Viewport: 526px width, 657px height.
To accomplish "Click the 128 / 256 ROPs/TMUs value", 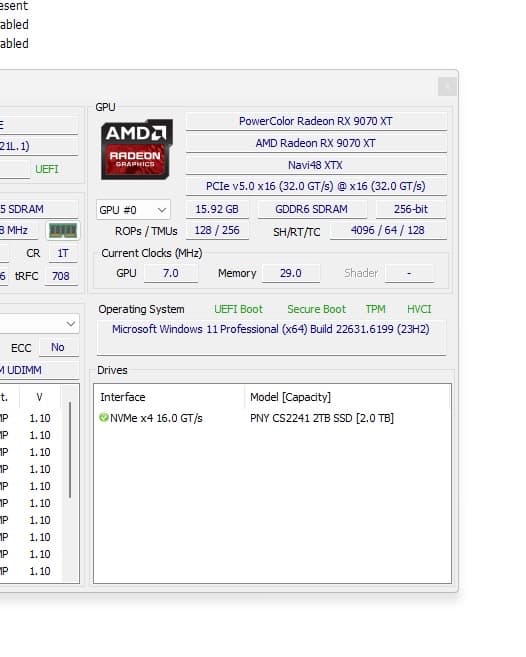I will click(x=217, y=230).
